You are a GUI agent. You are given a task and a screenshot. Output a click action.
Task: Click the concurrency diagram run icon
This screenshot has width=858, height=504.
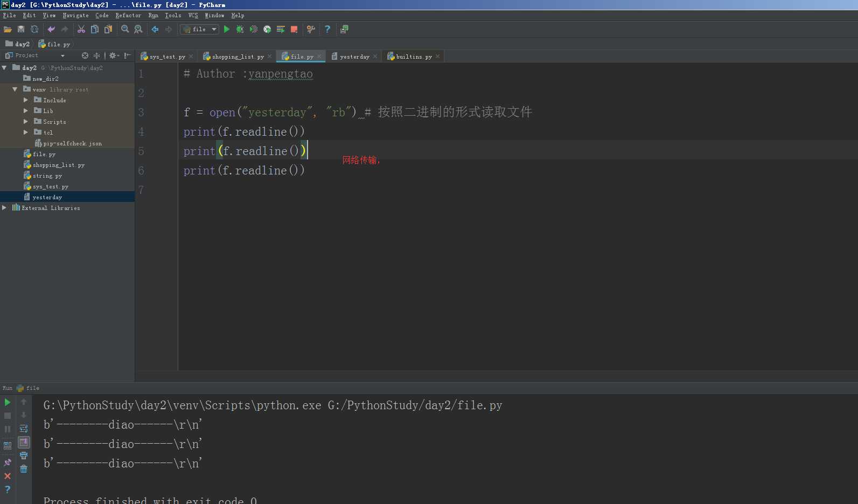(281, 29)
